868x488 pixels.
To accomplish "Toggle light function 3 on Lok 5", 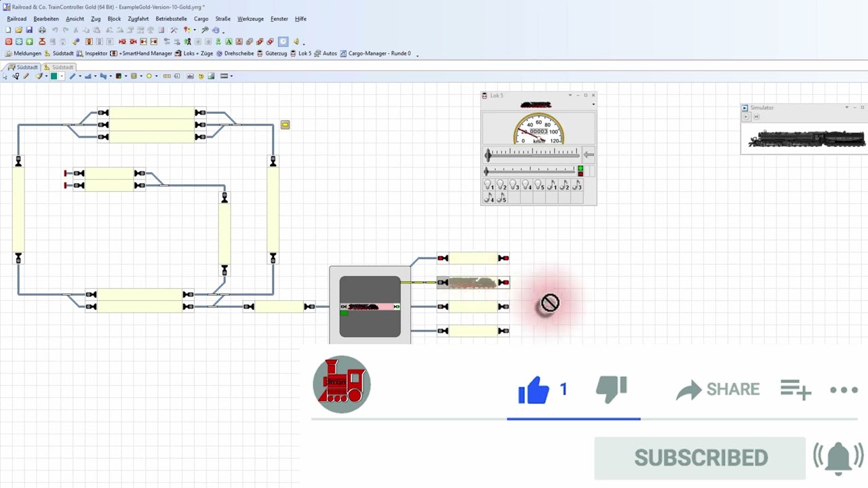I will pos(514,185).
